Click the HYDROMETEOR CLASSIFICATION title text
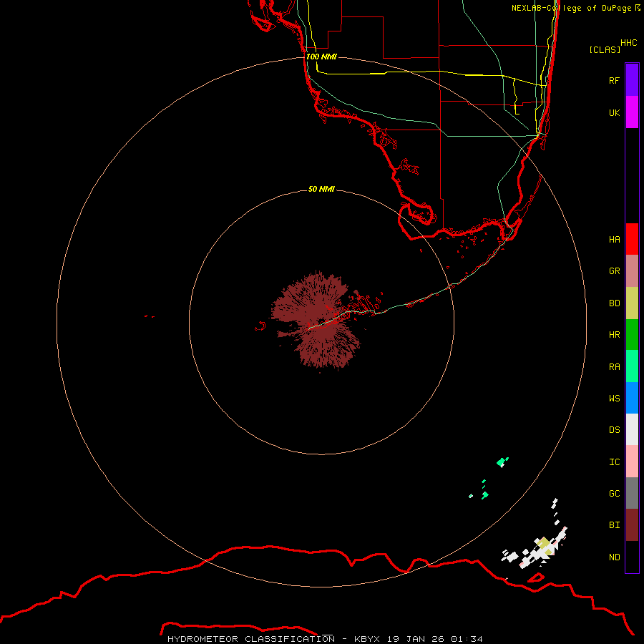This screenshot has width=644, height=644. 251,639
